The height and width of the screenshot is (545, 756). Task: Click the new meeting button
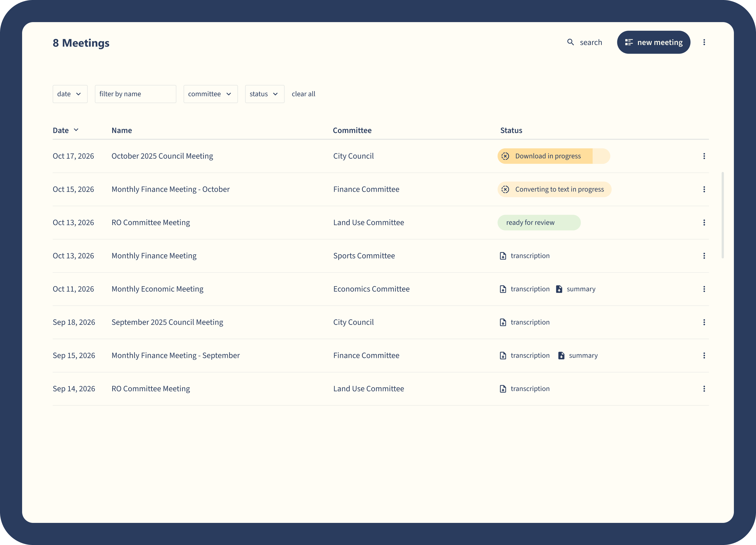[653, 42]
